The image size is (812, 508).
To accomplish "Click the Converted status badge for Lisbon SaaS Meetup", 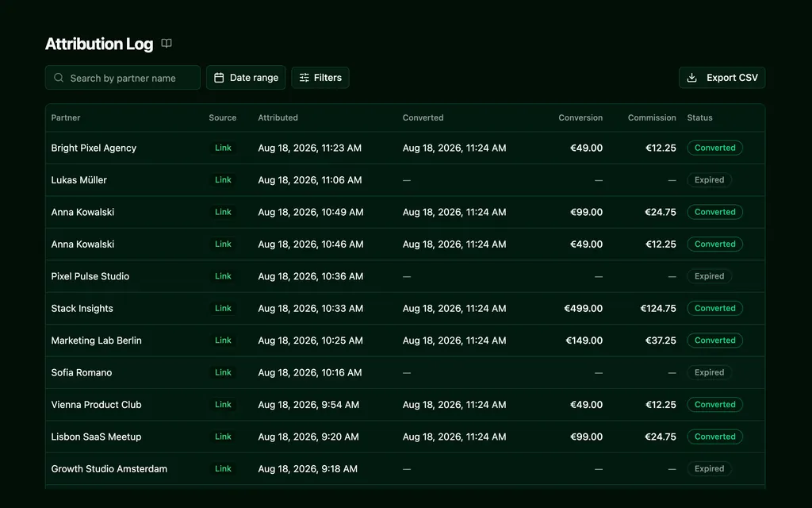I will point(714,437).
